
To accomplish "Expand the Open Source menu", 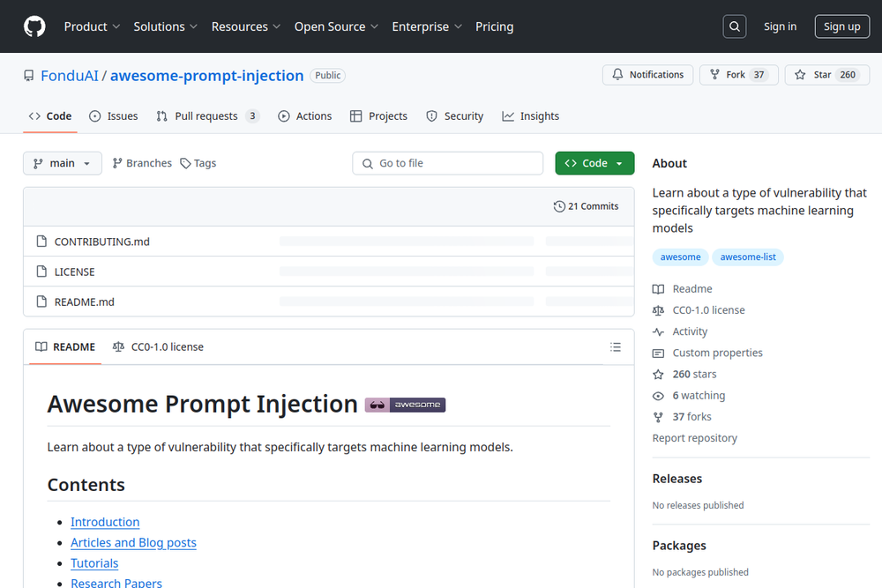I will 336,26.
